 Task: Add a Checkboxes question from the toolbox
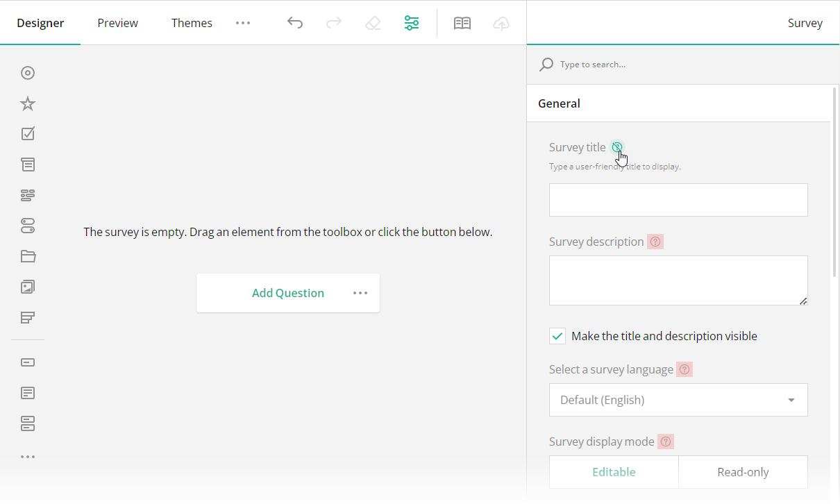tap(28, 133)
